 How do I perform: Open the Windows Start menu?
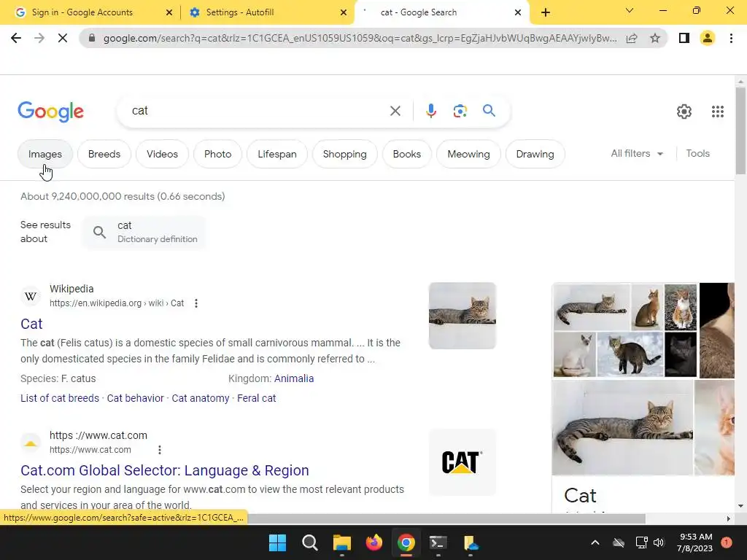click(277, 542)
